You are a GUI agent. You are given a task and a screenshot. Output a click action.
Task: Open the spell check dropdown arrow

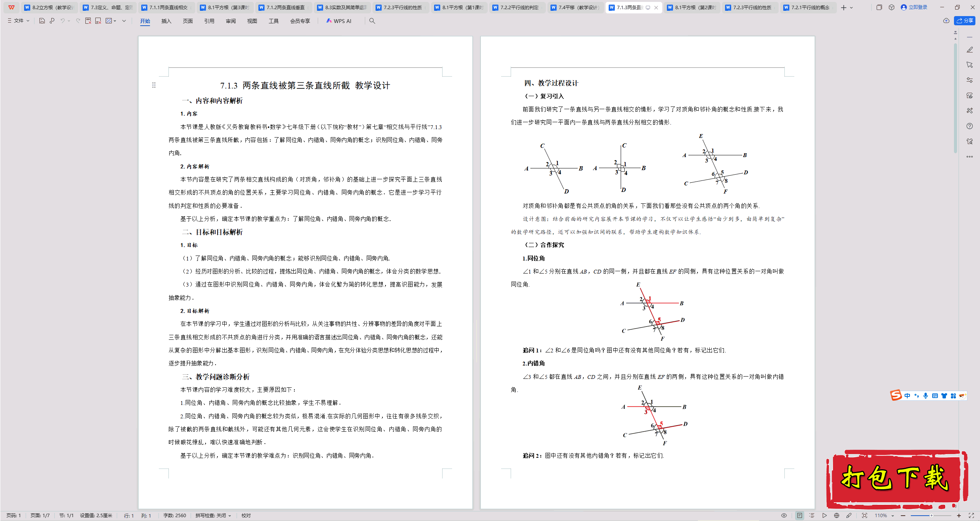point(230,516)
